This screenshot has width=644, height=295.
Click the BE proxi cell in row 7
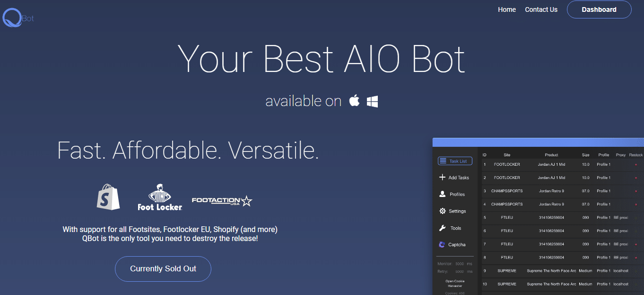621,244
